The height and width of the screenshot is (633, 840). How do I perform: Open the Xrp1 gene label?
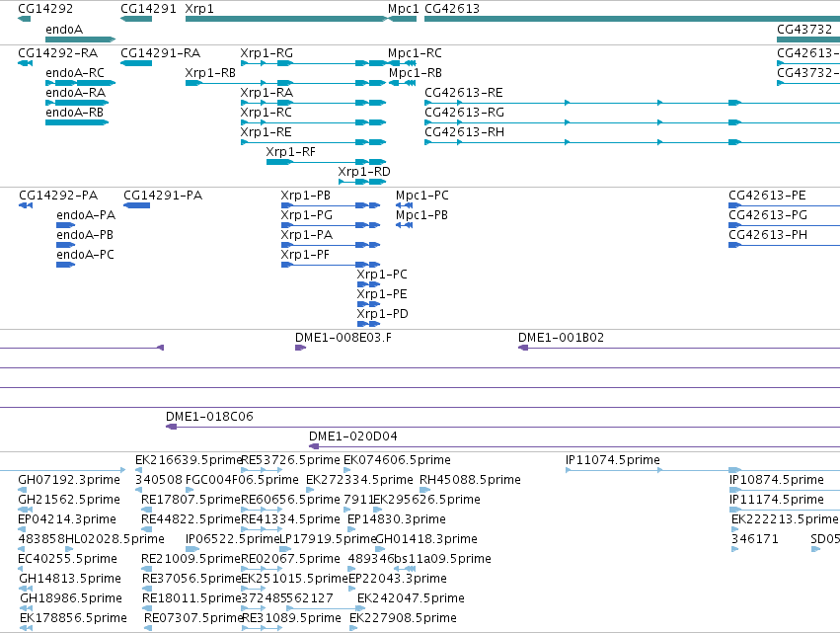[199, 9]
